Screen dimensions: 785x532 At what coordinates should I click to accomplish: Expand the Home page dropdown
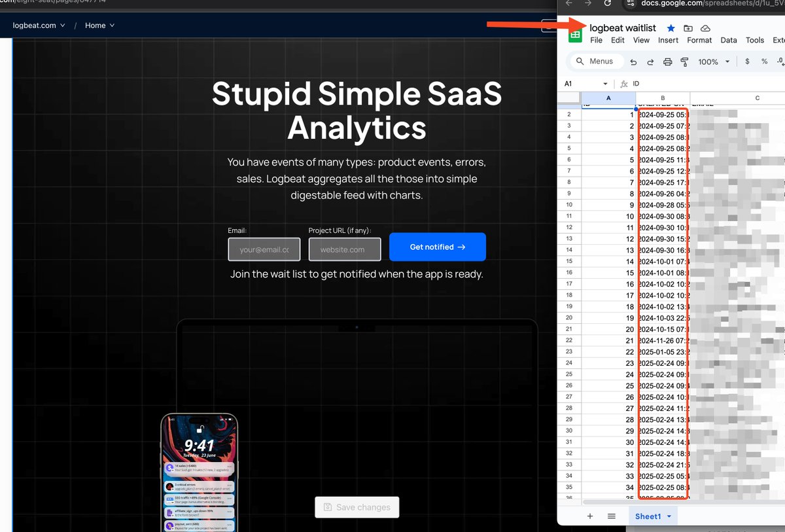[x=100, y=26]
